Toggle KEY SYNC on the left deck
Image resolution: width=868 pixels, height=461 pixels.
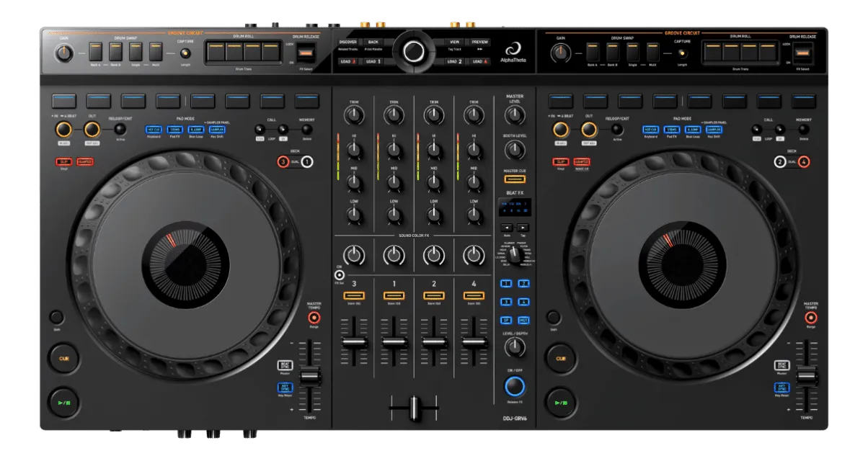pyautogui.click(x=285, y=388)
